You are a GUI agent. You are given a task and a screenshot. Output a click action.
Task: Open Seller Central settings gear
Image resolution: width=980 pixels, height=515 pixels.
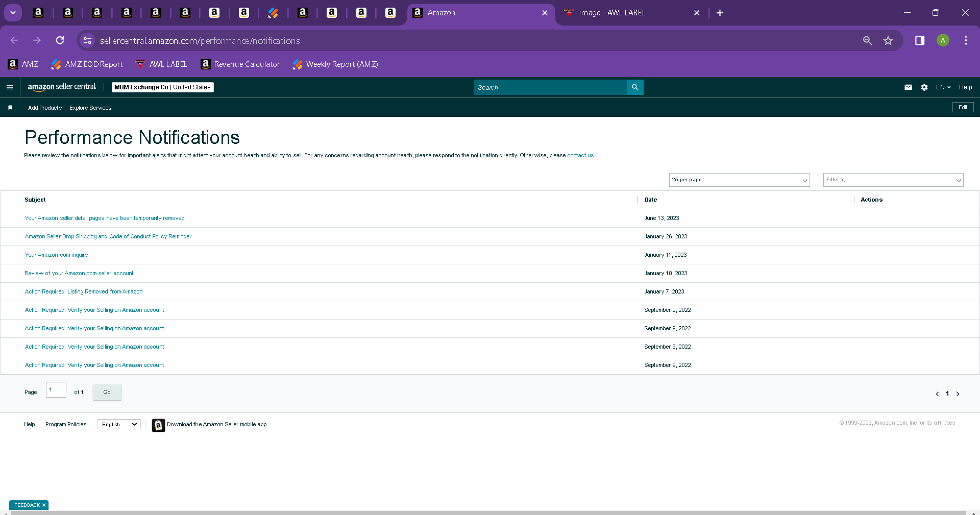coord(924,87)
